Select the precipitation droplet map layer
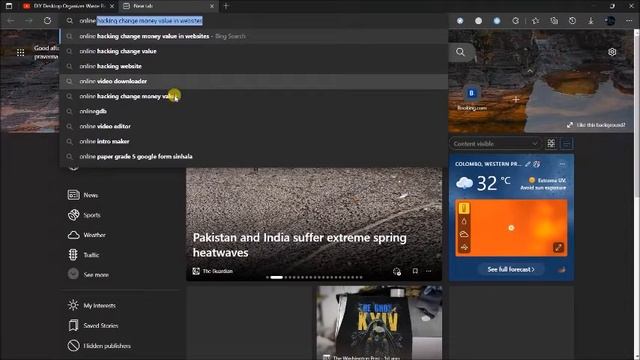 click(x=464, y=221)
